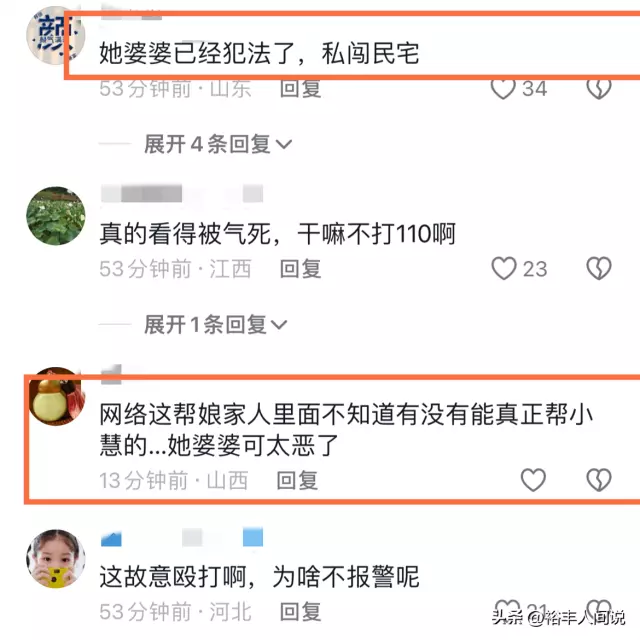Like the comment with 34 likes
The image size is (640, 640).
[x=503, y=89]
